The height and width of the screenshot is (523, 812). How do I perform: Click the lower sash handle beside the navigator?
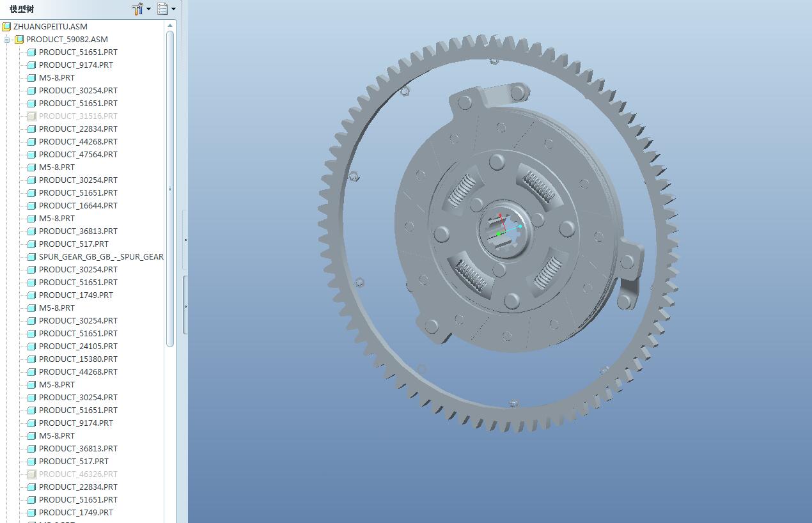(185, 306)
